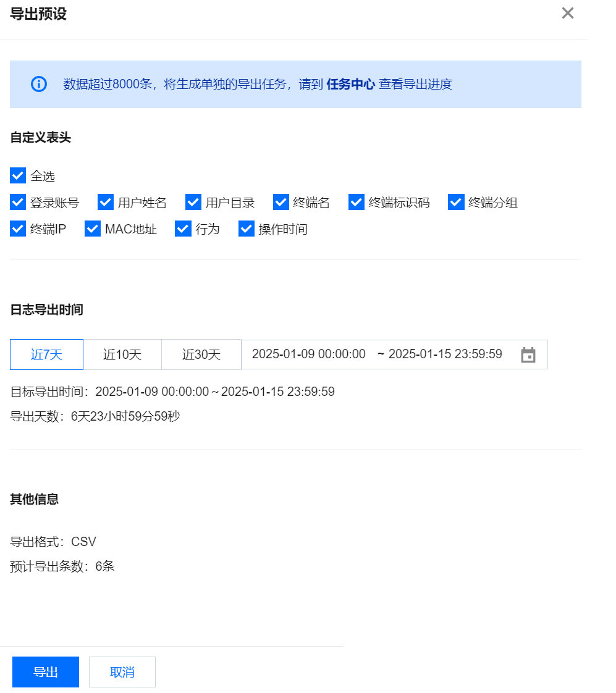Open the calendar icon in the date range field
This screenshot has width=616, height=693.
tap(528, 355)
